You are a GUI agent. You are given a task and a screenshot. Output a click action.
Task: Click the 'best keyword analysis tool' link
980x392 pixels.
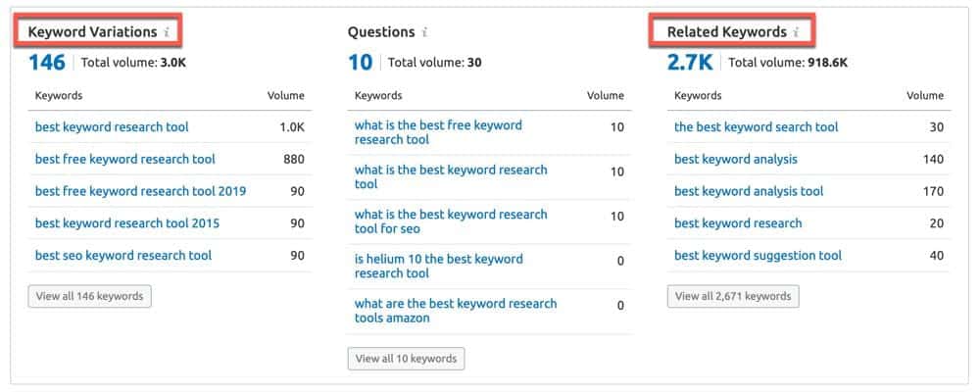point(749,191)
